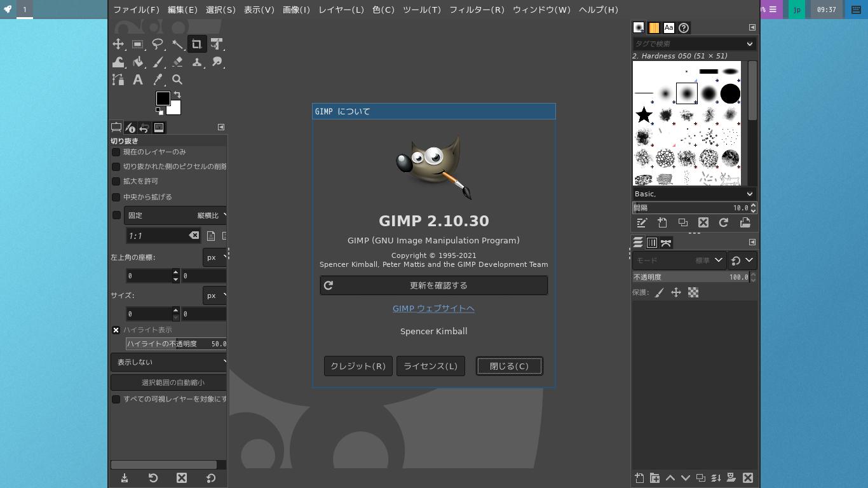The height and width of the screenshot is (488, 868).
Task: Click the 'ライセンス(L)' button
Action: pyautogui.click(x=431, y=366)
